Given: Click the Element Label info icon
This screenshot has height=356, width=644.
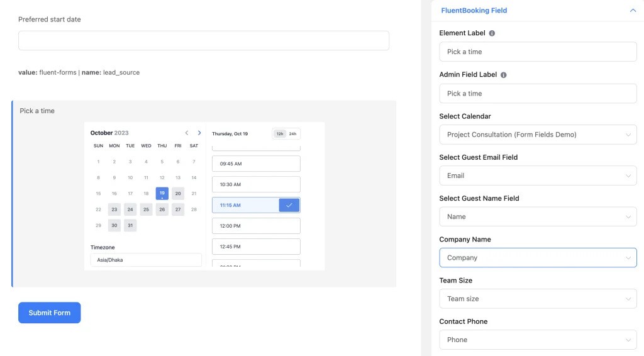Looking at the screenshot, I should pos(492,33).
